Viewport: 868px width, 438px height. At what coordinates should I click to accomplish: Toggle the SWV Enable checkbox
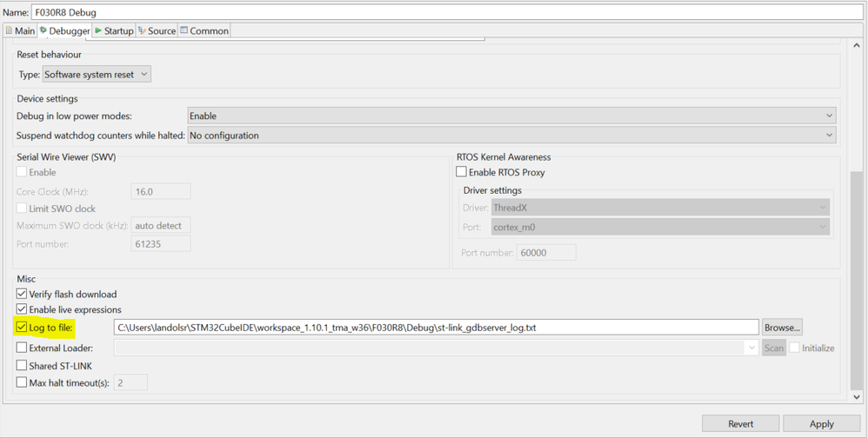[x=22, y=172]
